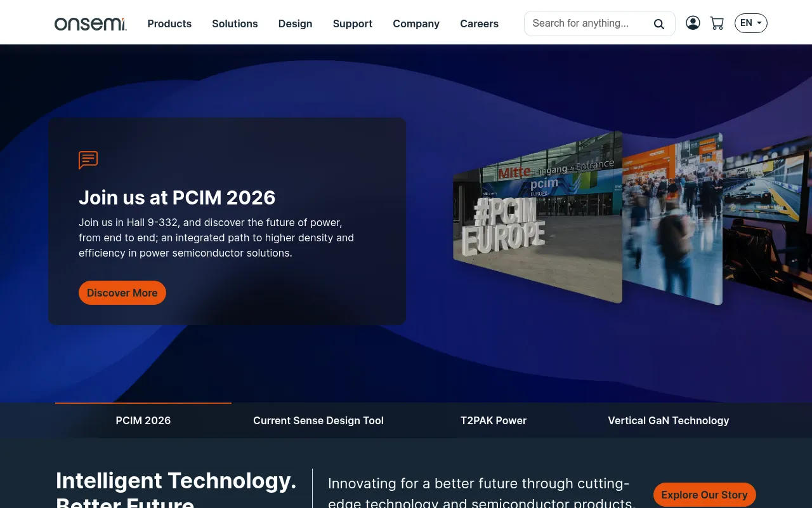Screen dimensions: 812x508
Task: Click the blurred crowd image panel
Action: 672,219
